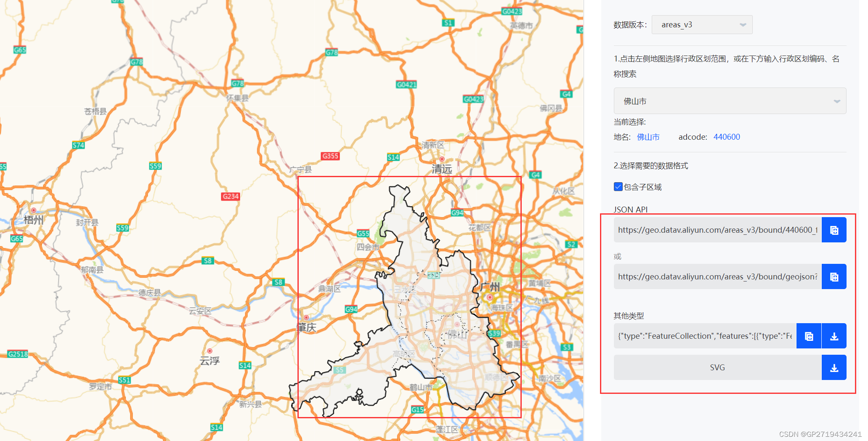Select the bound/440600 URL field
868x441 pixels.
(x=717, y=230)
